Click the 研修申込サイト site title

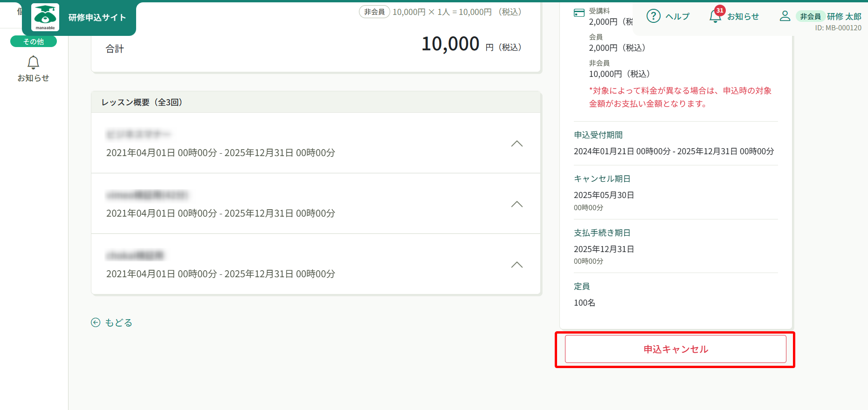click(x=97, y=18)
